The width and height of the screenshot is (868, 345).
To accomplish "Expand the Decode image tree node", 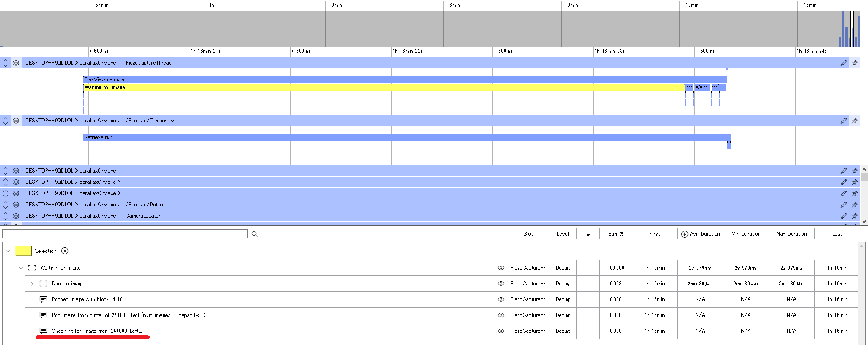I will pyautogui.click(x=32, y=284).
